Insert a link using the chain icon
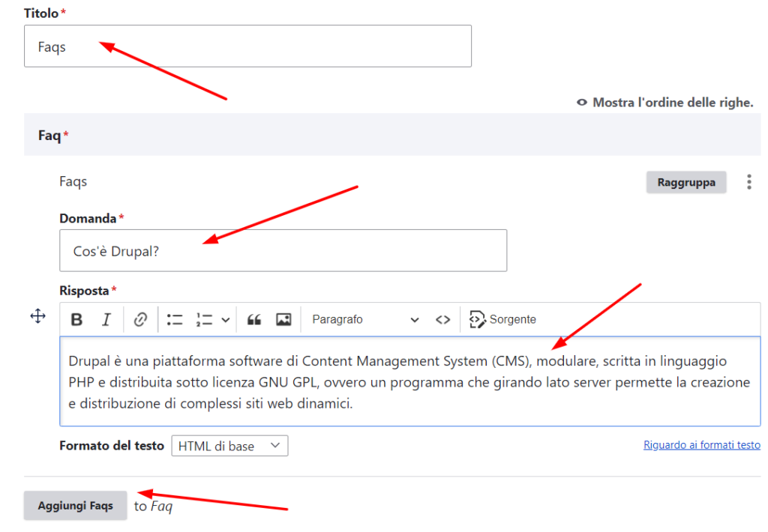Image resolution: width=768 pixels, height=532 pixels. (x=139, y=319)
